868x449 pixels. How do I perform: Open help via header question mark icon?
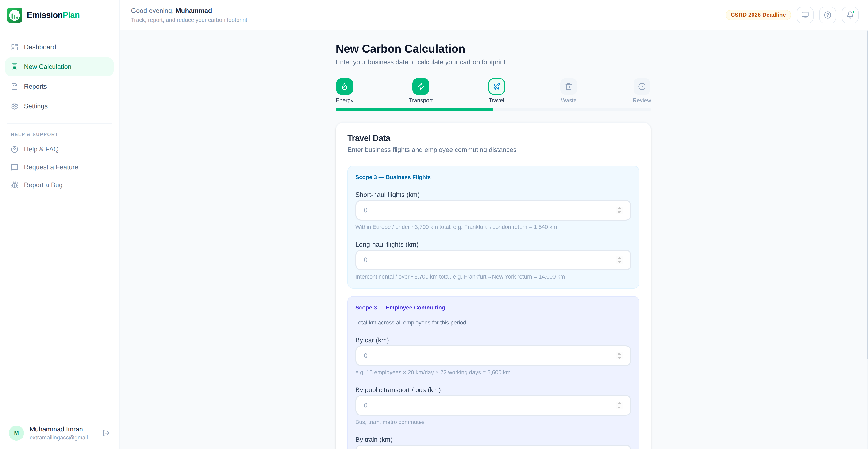coord(827,15)
